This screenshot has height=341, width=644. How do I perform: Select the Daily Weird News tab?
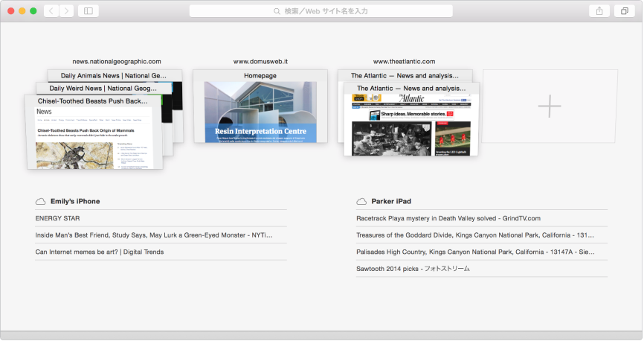pyautogui.click(x=103, y=89)
